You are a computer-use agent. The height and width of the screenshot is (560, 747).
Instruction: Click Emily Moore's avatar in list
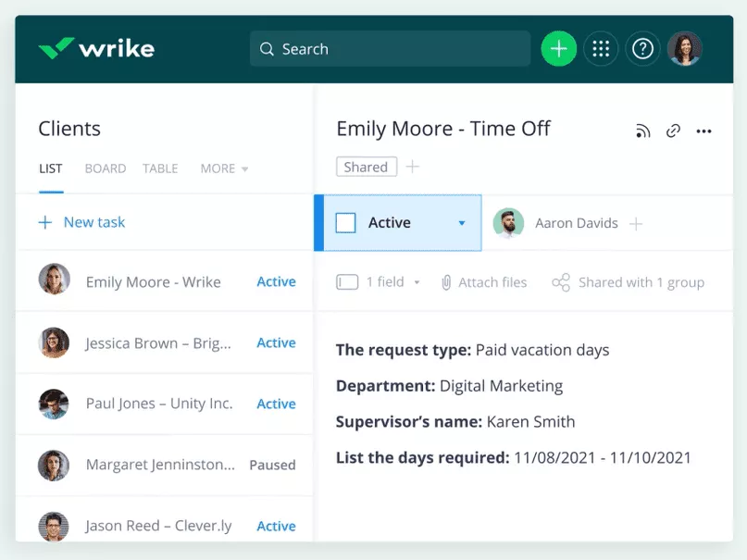(55, 279)
